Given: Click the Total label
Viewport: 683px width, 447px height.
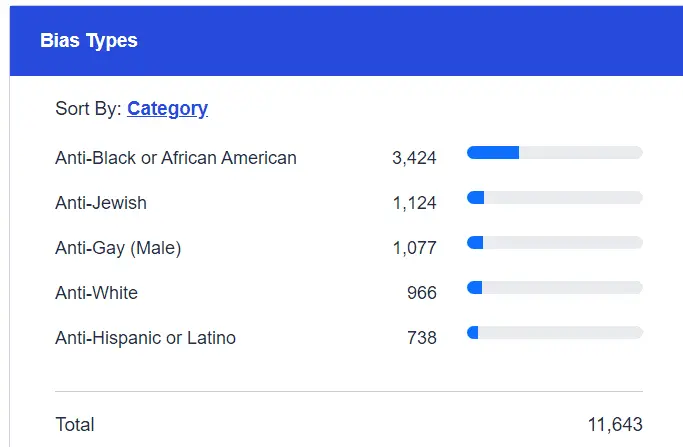Looking at the screenshot, I should tap(75, 425).
